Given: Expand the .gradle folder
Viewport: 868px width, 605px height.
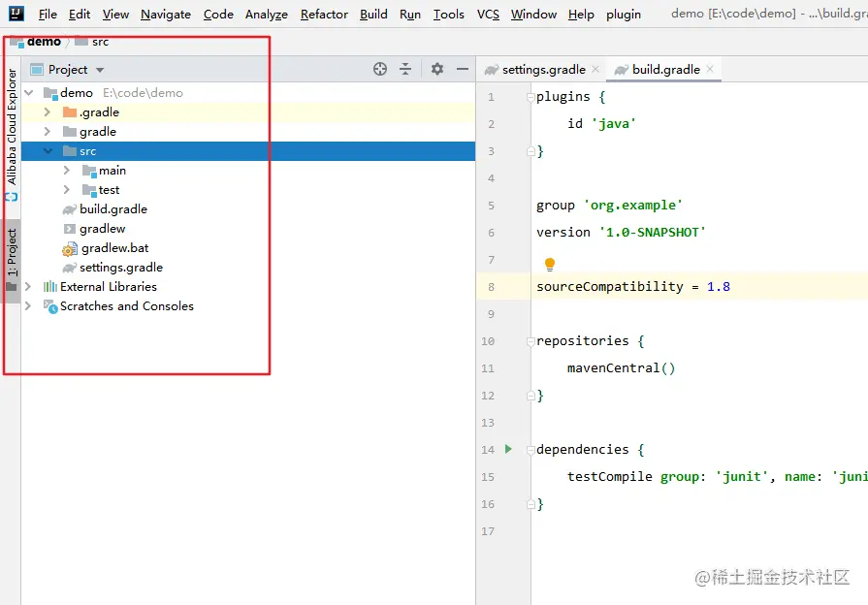Looking at the screenshot, I should coord(48,112).
